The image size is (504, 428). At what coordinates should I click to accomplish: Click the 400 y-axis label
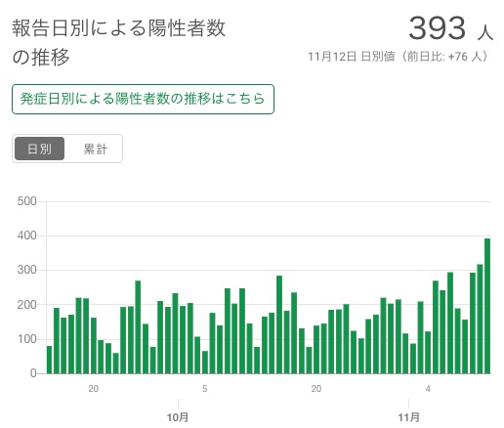(x=27, y=235)
